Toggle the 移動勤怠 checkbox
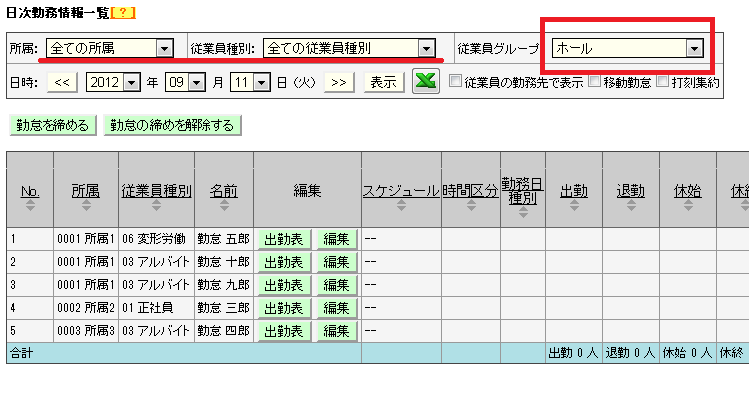 (594, 81)
